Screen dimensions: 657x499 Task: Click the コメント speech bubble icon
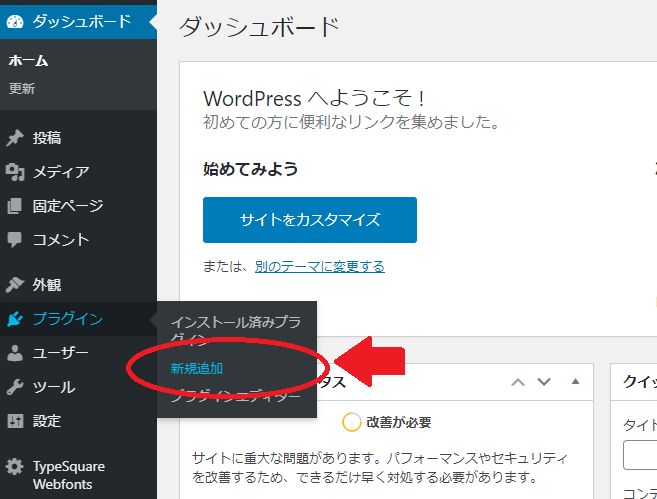tap(15, 240)
